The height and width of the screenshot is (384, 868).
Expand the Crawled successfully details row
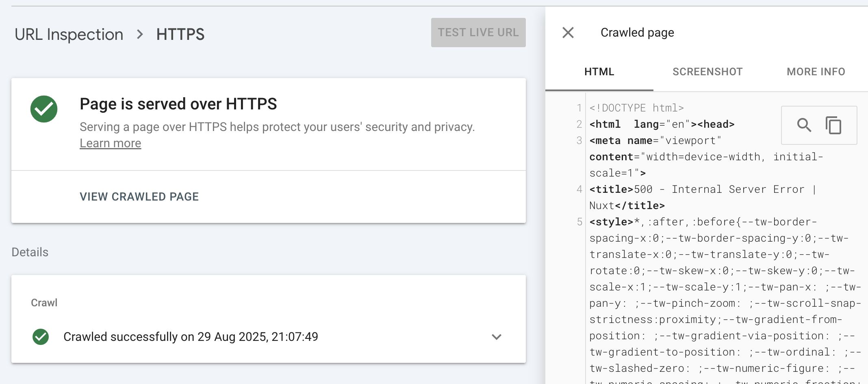coord(496,337)
